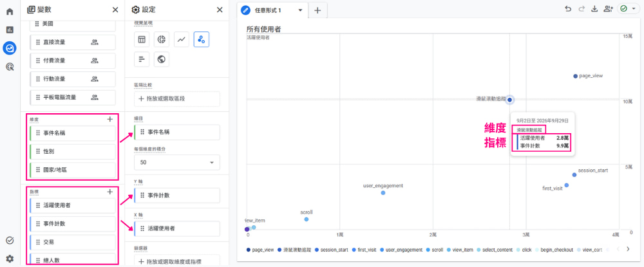The image size is (644, 267).
Task: Select the 平板電腦流量 segment
Action: pos(73,97)
